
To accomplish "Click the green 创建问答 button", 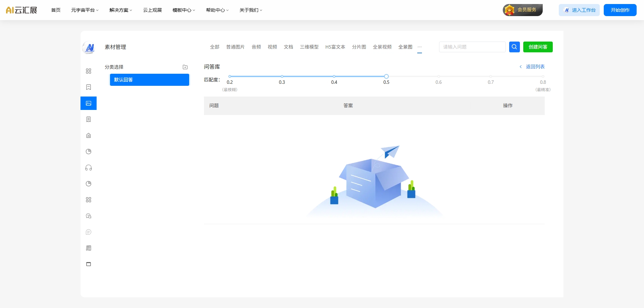I will tap(538, 47).
